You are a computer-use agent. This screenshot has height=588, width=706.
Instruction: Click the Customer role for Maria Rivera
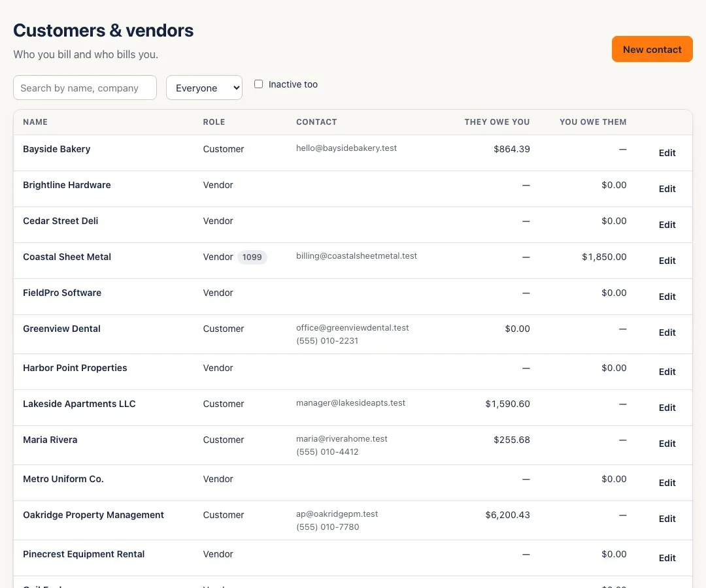(x=224, y=440)
